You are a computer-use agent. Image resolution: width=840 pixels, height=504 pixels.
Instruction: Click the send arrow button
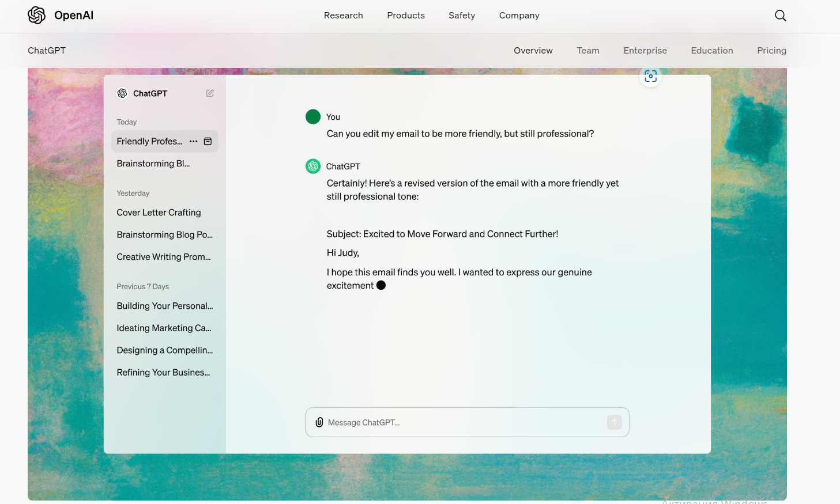pos(615,422)
